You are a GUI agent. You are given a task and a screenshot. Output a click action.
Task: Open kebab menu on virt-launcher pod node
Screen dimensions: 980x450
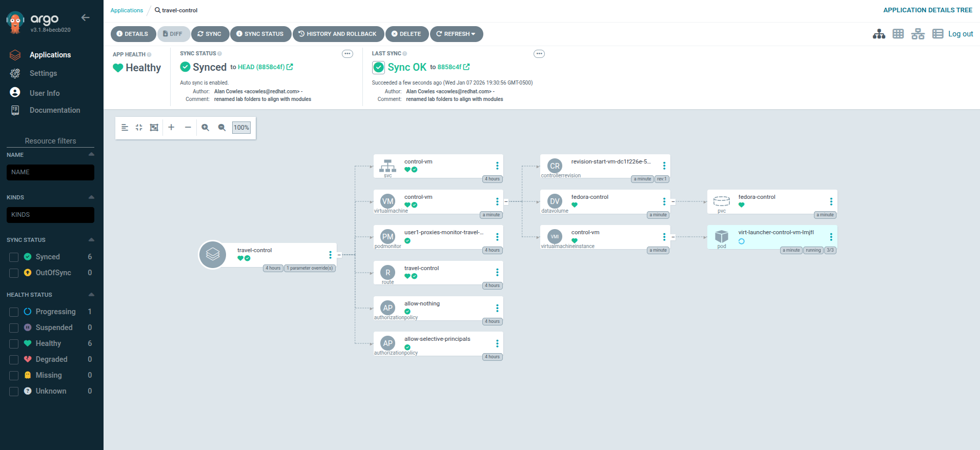click(831, 237)
